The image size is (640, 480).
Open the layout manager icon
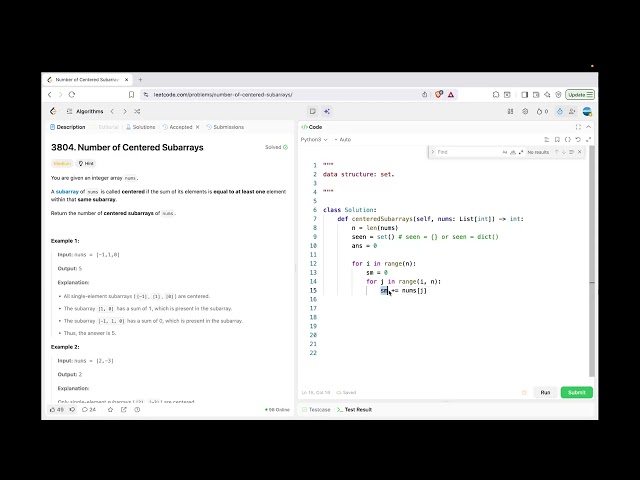tap(510, 111)
